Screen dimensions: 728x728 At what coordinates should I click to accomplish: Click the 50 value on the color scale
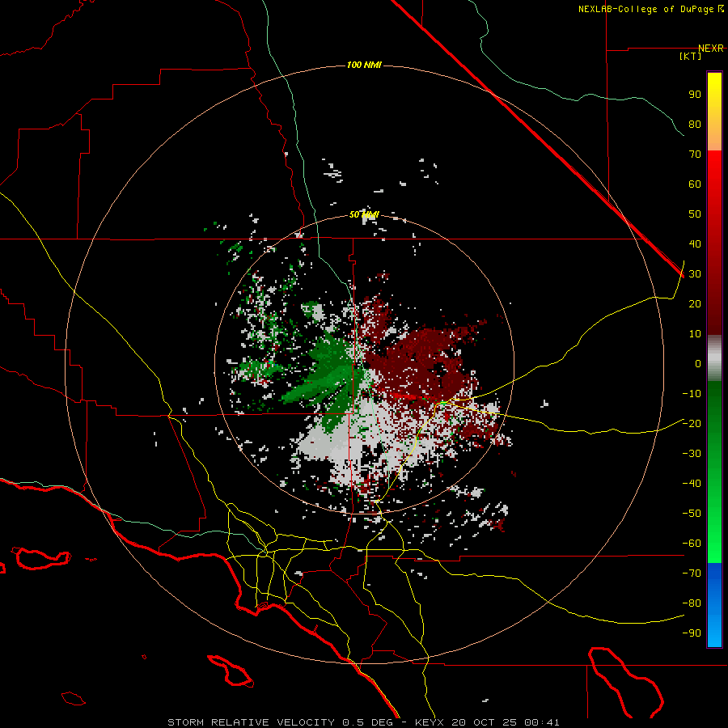pos(695,214)
